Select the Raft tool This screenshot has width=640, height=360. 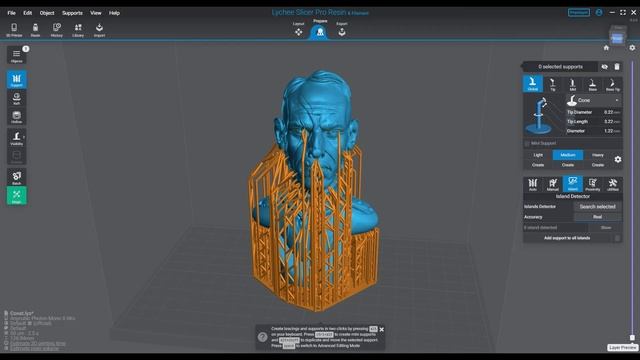click(17, 98)
